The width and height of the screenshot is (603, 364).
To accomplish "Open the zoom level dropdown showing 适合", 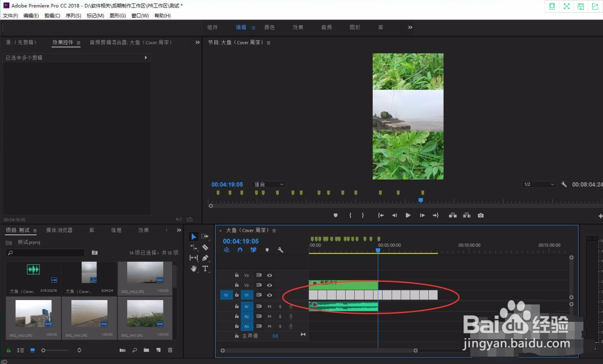I will [268, 184].
